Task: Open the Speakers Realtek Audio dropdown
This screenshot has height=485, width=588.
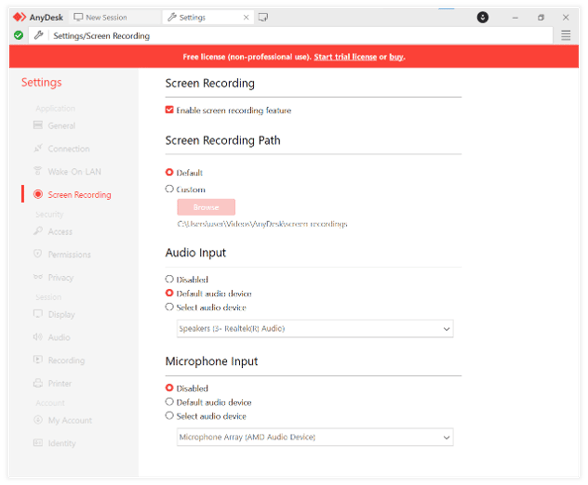Action: pyautogui.click(x=315, y=329)
